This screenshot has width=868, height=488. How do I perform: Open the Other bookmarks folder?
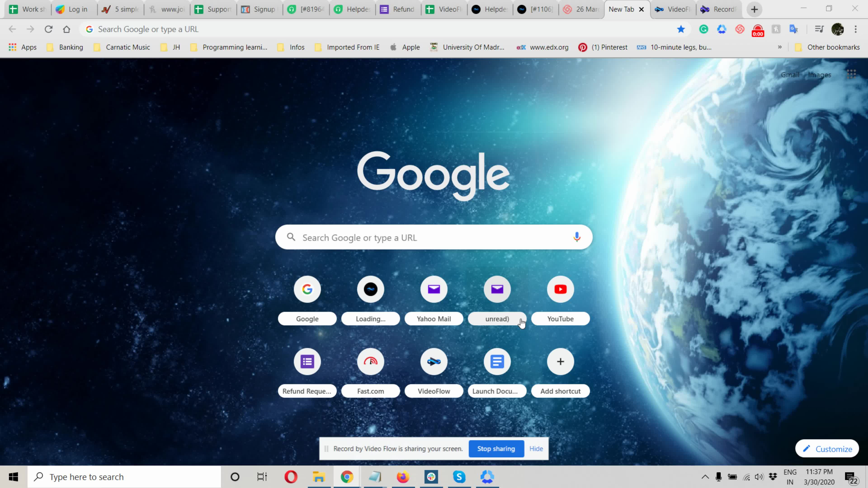[x=827, y=47]
